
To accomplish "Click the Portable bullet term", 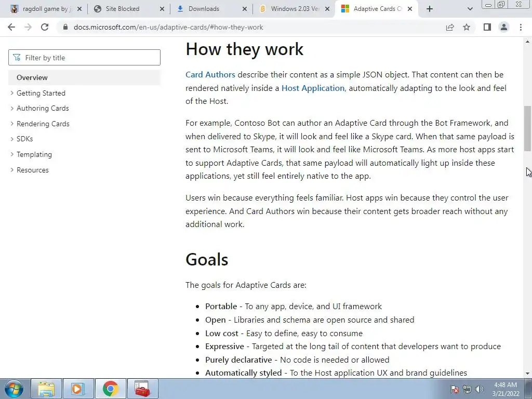I will click(x=221, y=307).
